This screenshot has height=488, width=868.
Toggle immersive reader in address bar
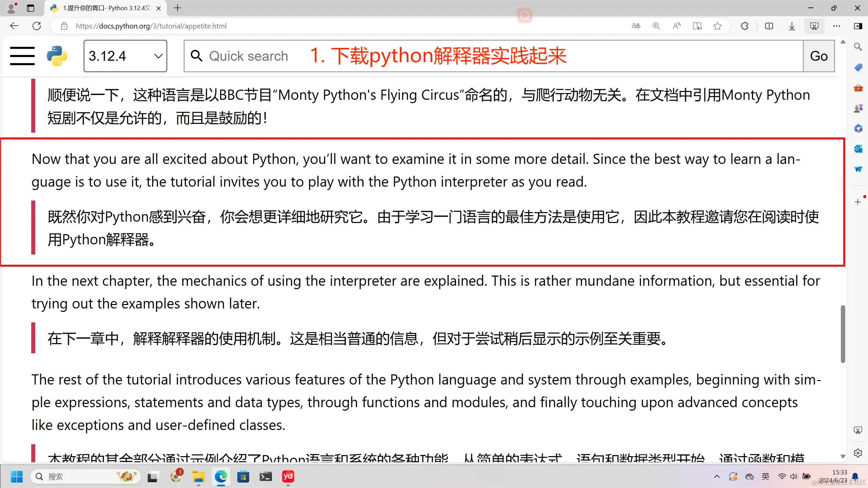[x=697, y=26]
